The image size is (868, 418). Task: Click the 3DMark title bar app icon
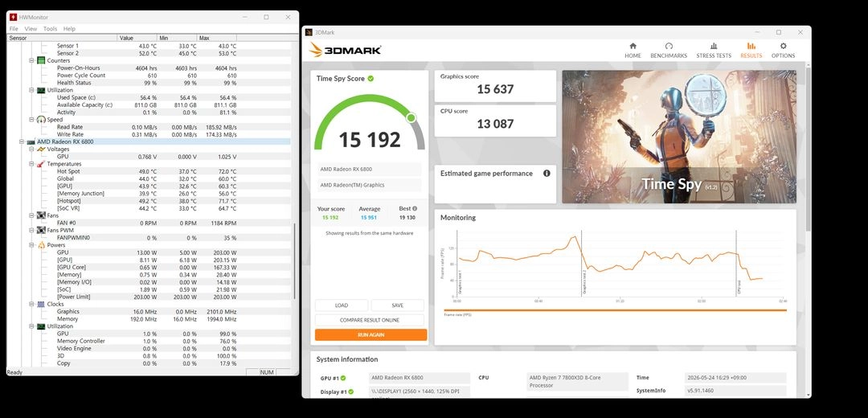point(309,33)
